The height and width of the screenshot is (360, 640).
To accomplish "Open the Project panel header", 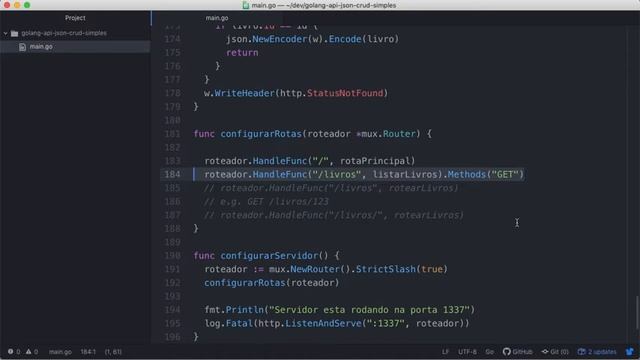I will click(x=75, y=18).
